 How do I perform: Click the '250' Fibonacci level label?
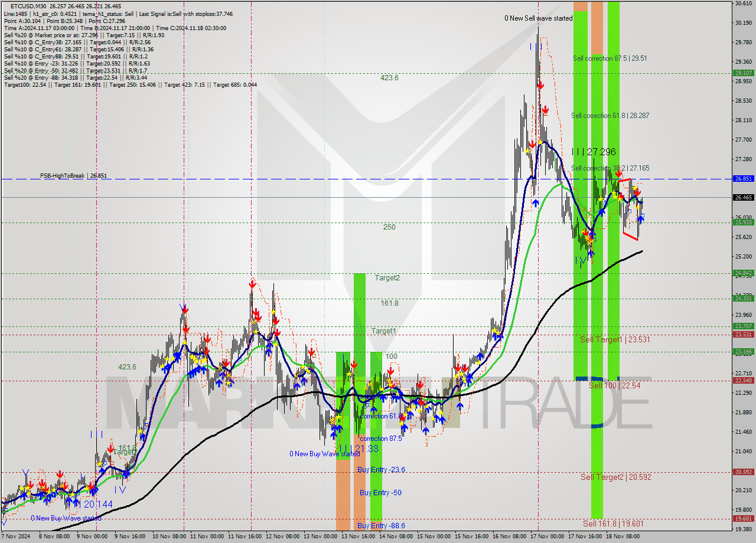pos(389,227)
